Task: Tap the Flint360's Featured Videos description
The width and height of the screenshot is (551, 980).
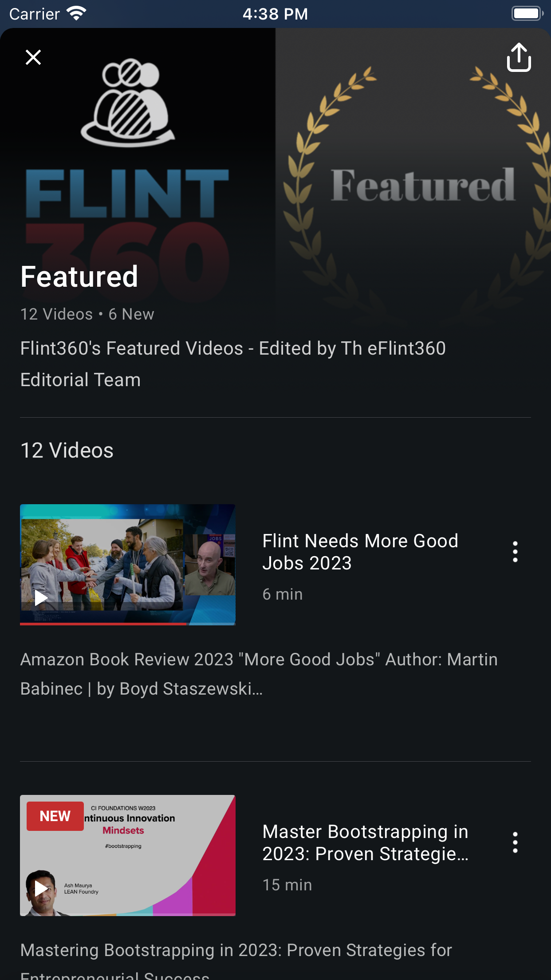Action: 233,364
